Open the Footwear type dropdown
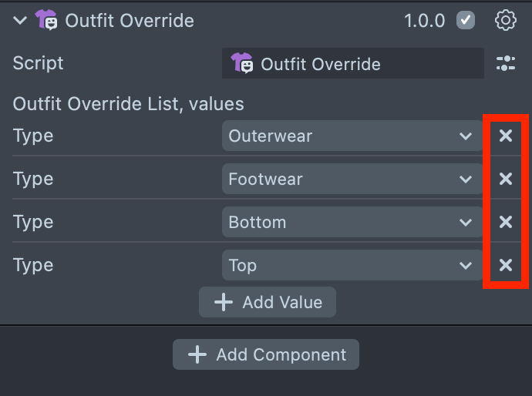Screen dimensions: 532x396 pyautogui.click(x=351, y=180)
